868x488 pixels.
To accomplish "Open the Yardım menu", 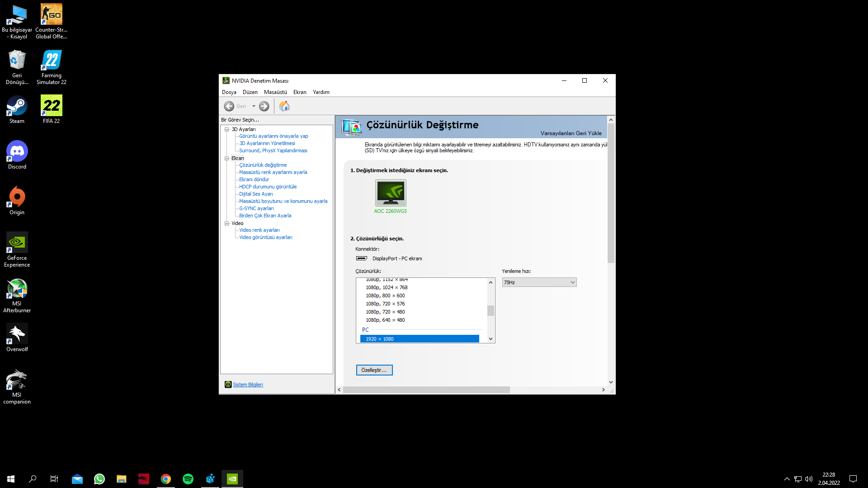I will pos(321,92).
